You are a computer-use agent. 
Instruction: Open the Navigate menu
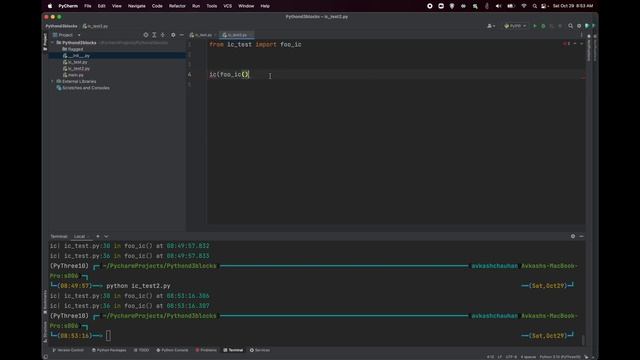137,6
